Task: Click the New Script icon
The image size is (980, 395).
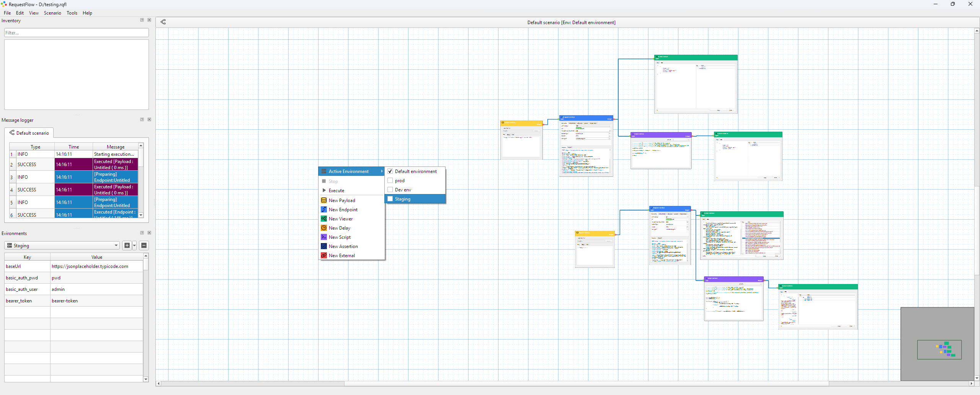Action: [323, 237]
